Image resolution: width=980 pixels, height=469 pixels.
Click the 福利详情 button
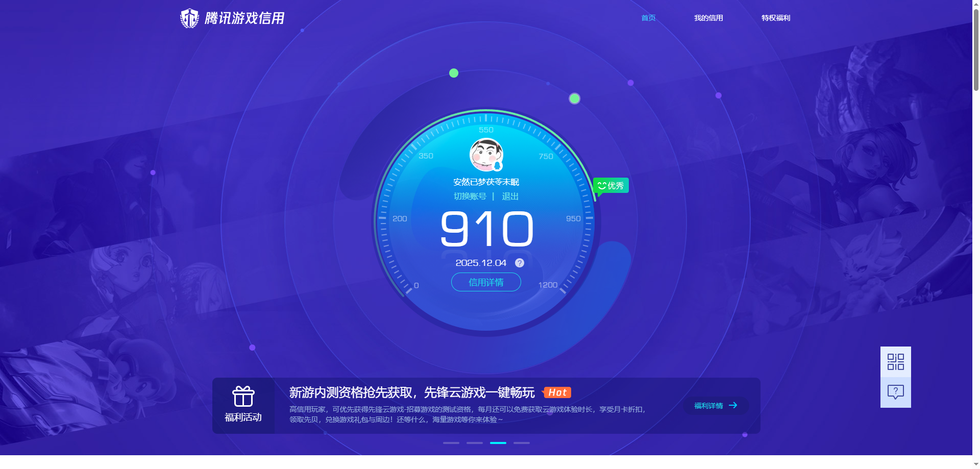[716, 405]
